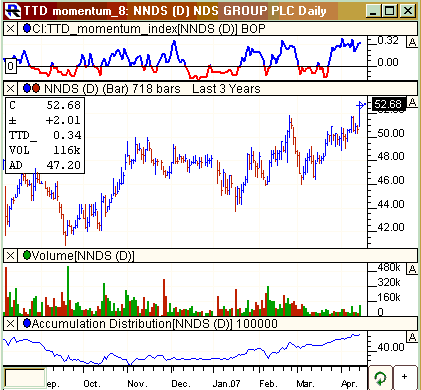The width and height of the screenshot is (421, 390).
Task: Click the green refresh arrow button
Action: (380, 378)
